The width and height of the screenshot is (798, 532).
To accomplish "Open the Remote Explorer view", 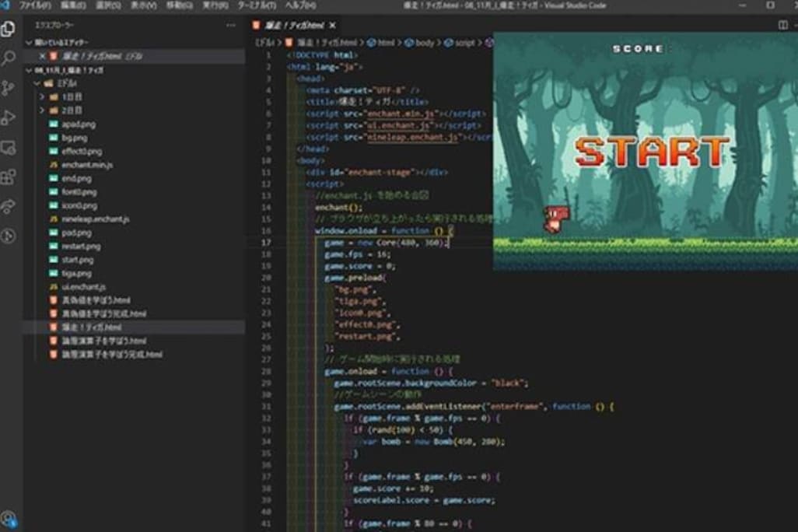I will pos(9,147).
